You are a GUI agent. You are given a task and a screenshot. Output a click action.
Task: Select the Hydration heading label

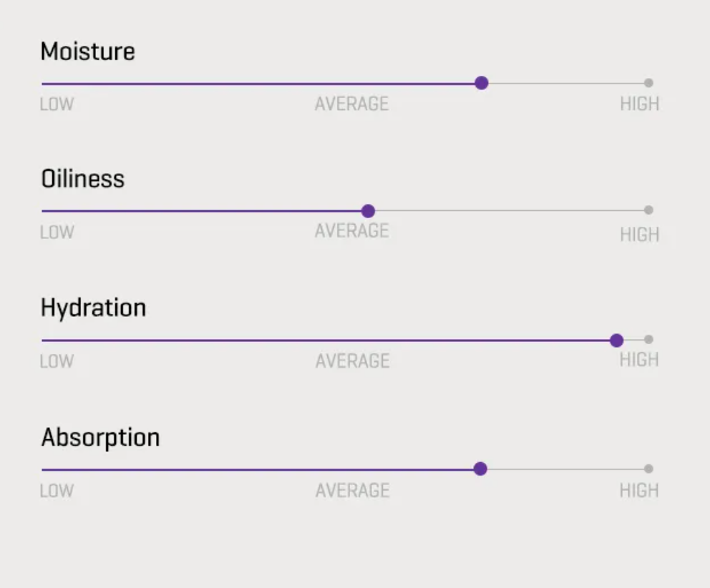point(93,308)
